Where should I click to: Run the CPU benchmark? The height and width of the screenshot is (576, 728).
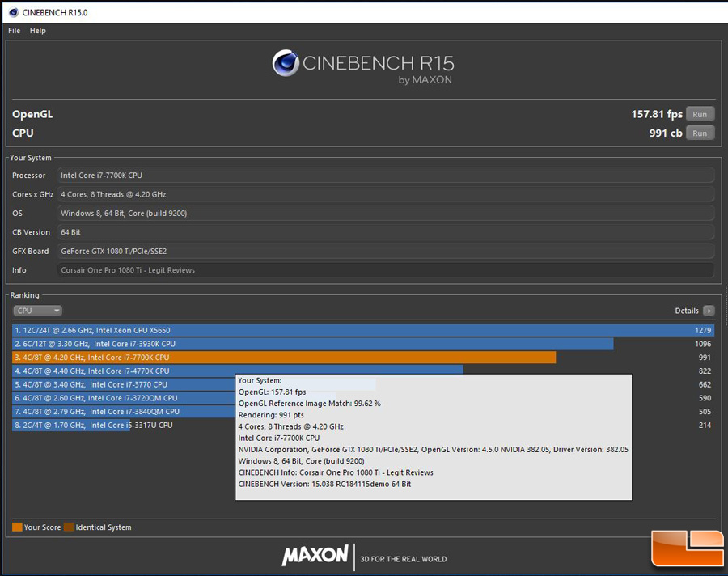point(700,133)
